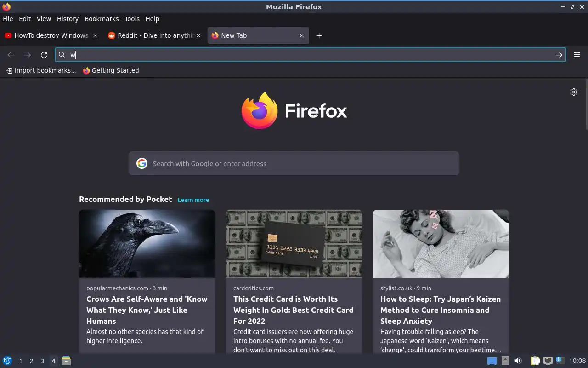Open the credit card article thumbnail
This screenshot has width=588, height=368.
pyautogui.click(x=294, y=244)
